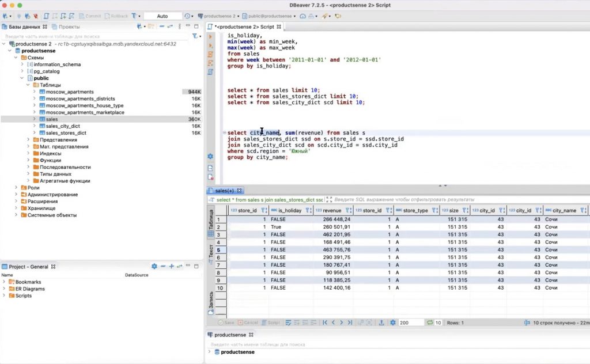Collapse the productsense 2 connection node
Image resolution: width=590 pixels, height=364 pixels.
[4, 44]
